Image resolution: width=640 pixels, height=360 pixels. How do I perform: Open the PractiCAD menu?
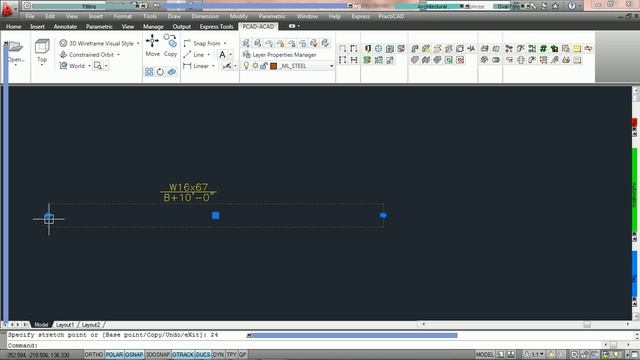[x=391, y=16]
